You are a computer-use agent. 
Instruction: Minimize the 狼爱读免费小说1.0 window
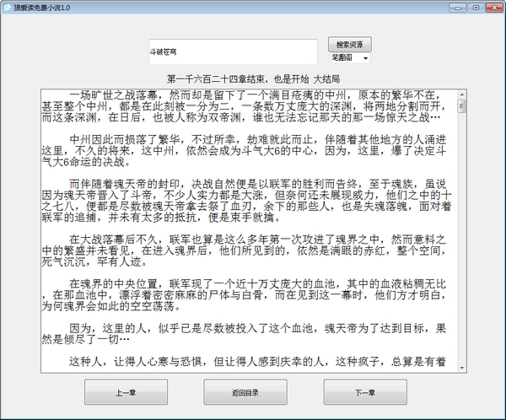coord(458,8)
